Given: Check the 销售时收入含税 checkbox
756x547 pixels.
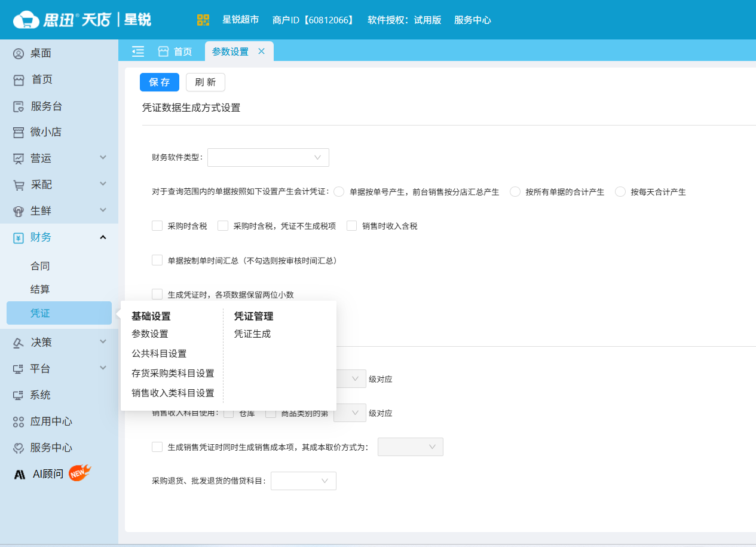Looking at the screenshot, I should pos(351,225).
